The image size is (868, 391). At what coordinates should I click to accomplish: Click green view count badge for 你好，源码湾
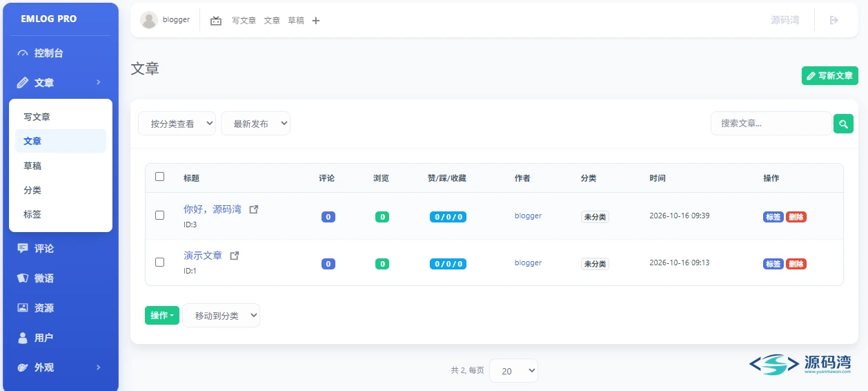(x=382, y=217)
